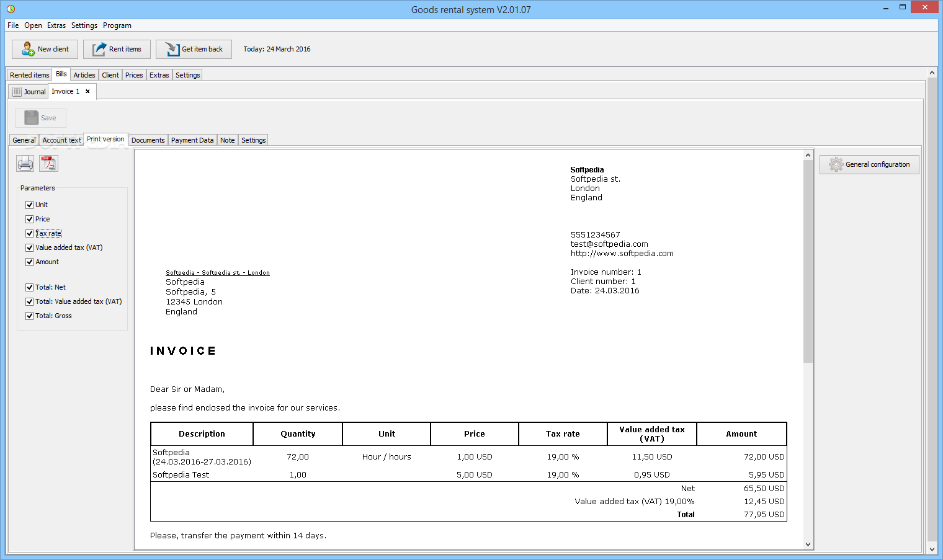Viewport: 943px width, 560px height.
Task: Open the Documents tab
Action: 148,140
